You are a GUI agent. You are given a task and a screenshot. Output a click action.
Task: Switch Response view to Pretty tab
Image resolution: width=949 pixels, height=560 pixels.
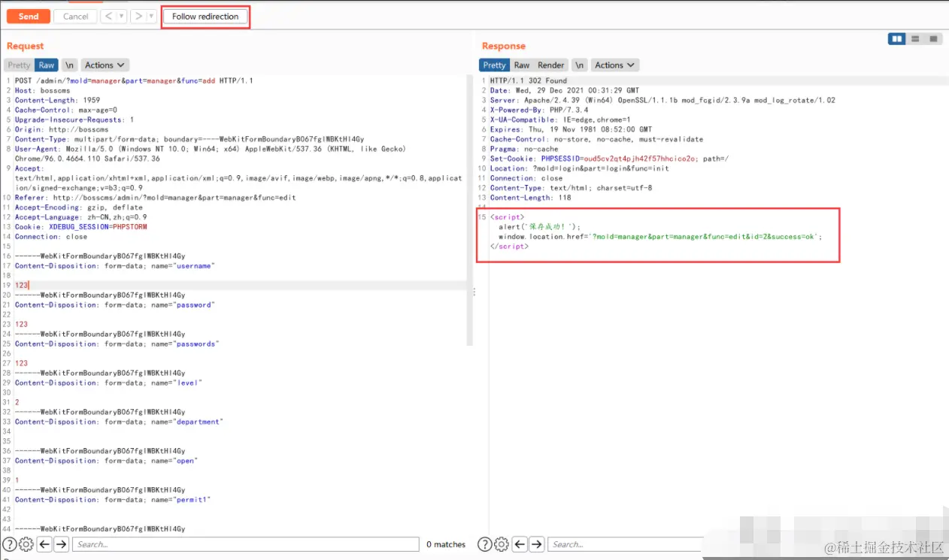point(495,65)
